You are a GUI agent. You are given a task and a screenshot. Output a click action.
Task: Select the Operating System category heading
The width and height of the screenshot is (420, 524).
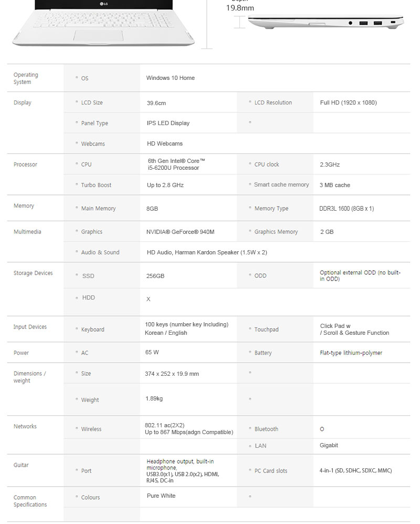(26, 78)
